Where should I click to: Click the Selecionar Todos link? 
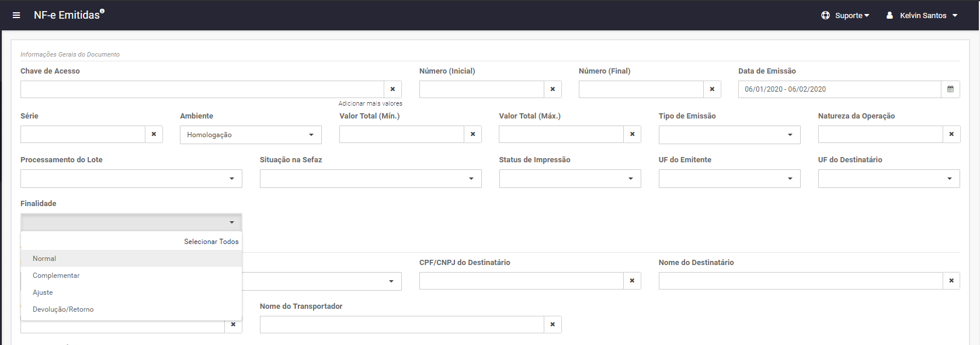pyautogui.click(x=211, y=242)
